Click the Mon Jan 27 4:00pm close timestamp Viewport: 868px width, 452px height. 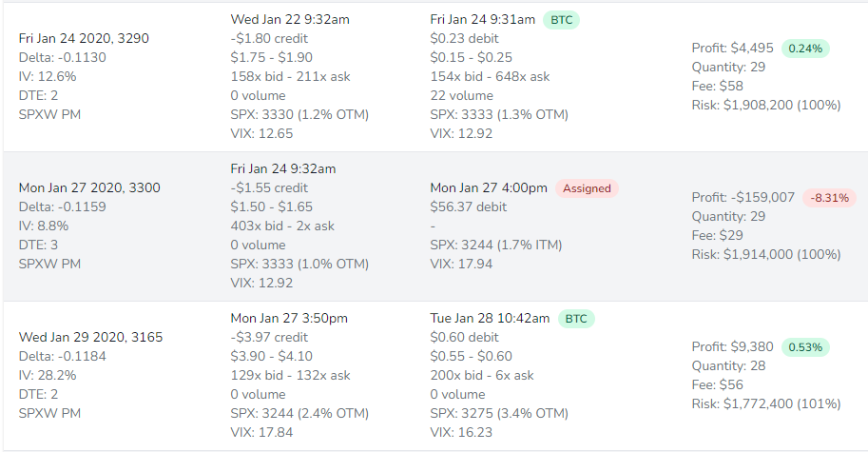489,187
